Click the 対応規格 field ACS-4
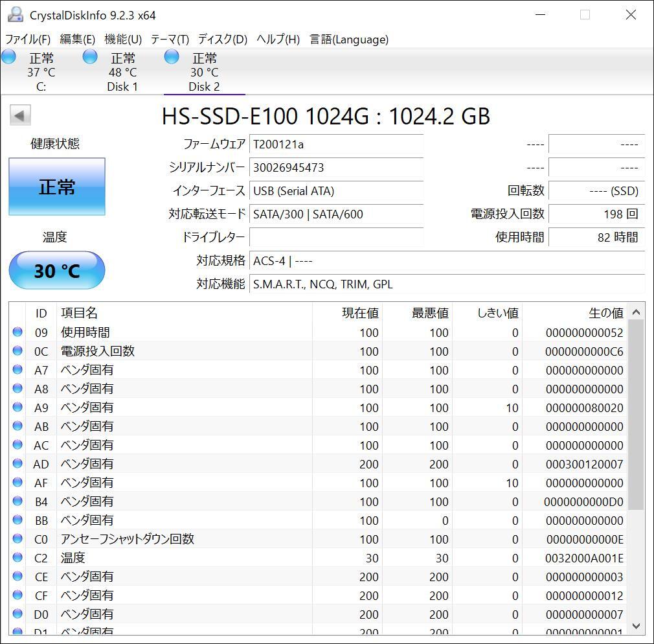Viewport: 654px width, 644px height. tap(447, 261)
